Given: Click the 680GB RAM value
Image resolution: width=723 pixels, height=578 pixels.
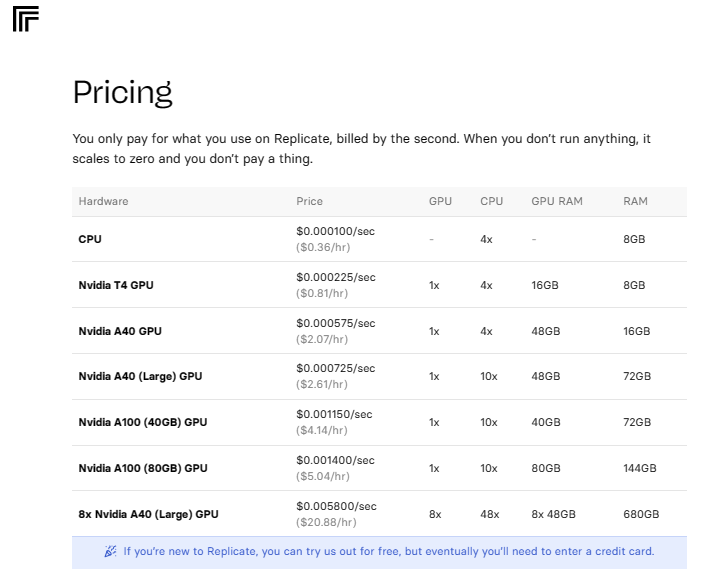Looking at the screenshot, I should point(640,514).
